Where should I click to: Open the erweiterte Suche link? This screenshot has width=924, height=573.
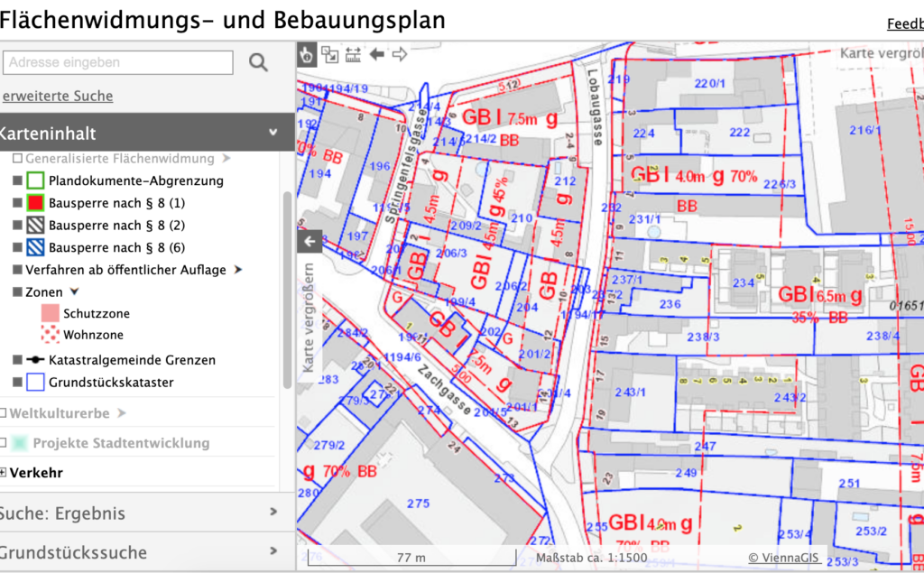pyautogui.click(x=57, y=96)
